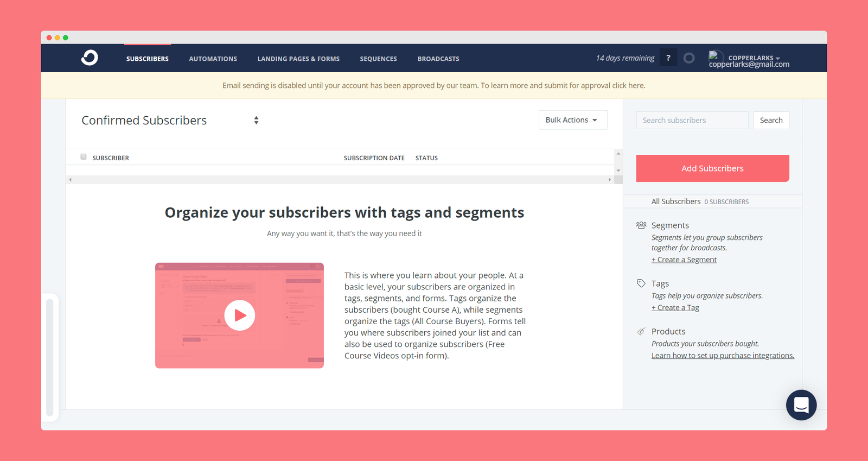This screenshot has width=868, height=461.
Task: Click the Segments people icon
Action: (x=641, y=225)
